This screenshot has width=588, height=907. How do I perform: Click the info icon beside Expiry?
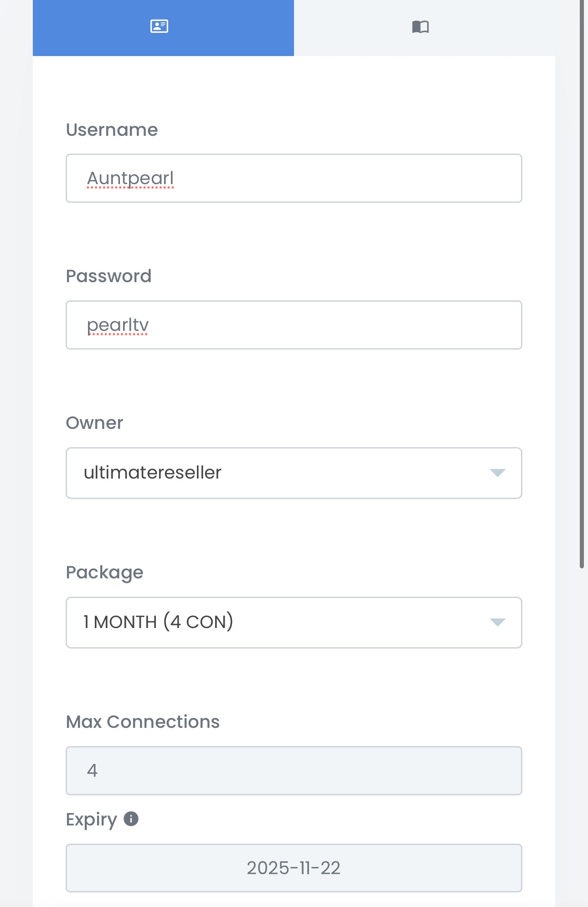[131, 819]
